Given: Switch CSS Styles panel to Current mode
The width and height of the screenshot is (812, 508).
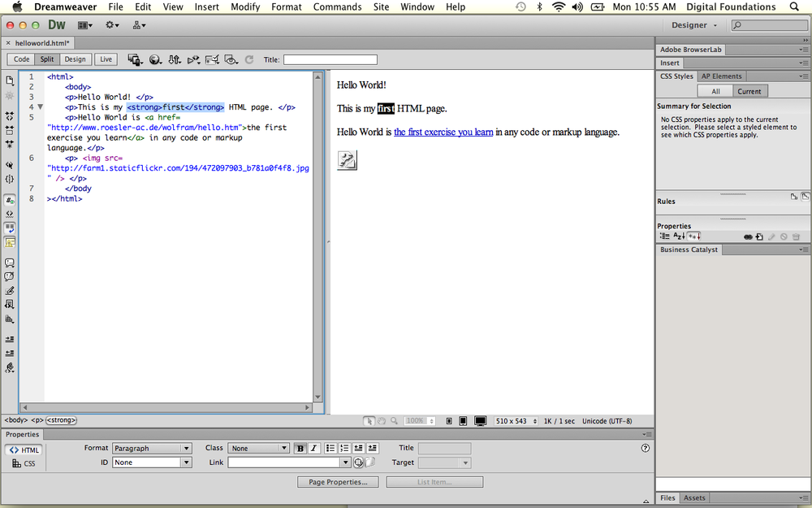Looking at the screenshot, I should tap(749, 90).
